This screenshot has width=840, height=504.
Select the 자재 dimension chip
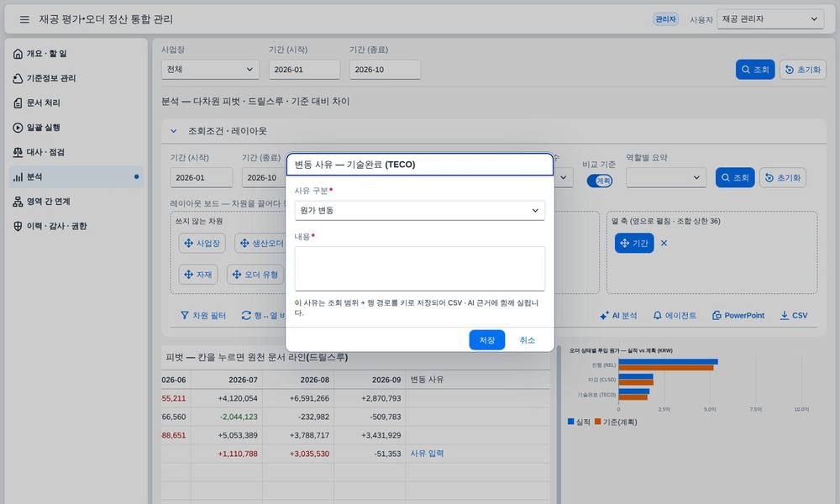point(198,274)
